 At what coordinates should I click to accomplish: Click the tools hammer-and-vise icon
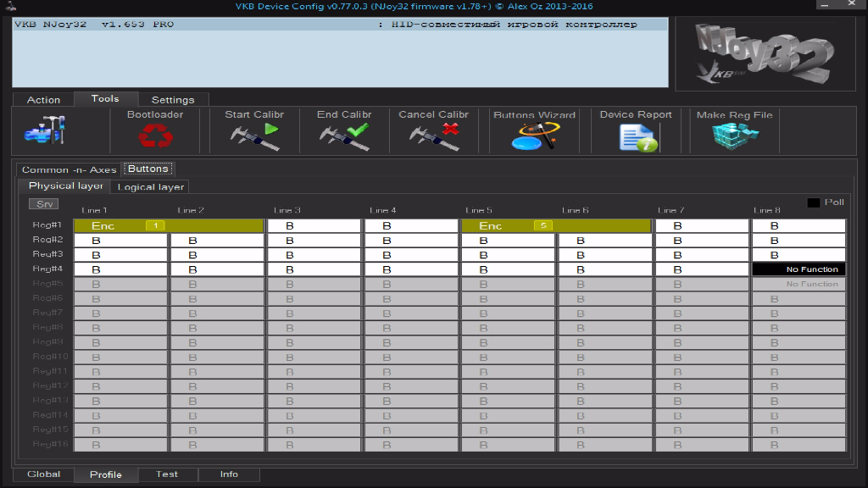pos(45,130)
